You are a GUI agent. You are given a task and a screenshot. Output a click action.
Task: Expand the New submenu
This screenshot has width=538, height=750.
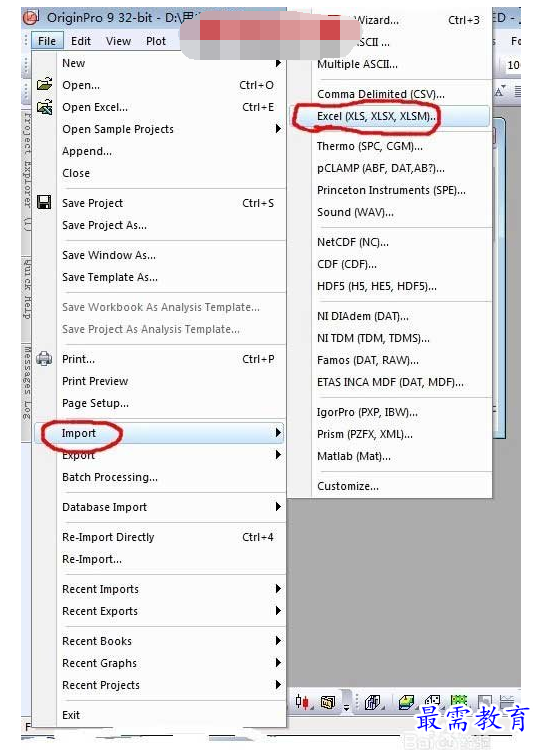coord(160,63)
